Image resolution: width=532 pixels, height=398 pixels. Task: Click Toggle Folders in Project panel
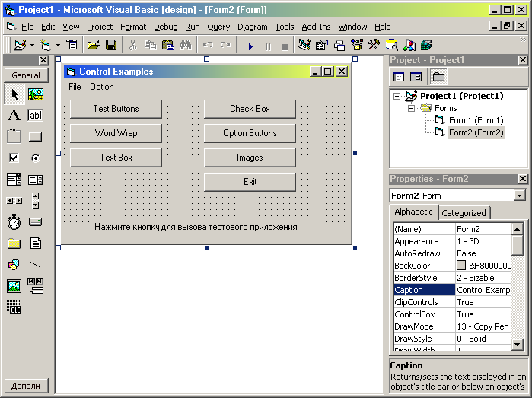pyautogui.click(x=438, y=77)
